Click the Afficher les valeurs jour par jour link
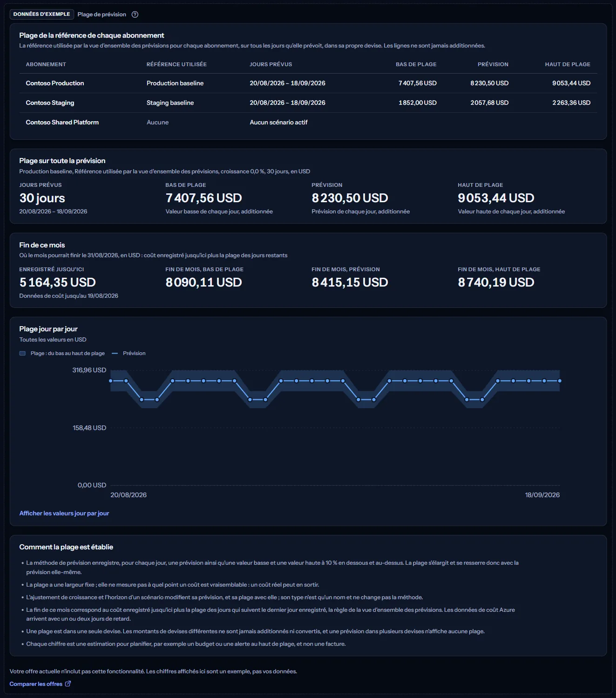The image size is (616, 698). (64, 513)
